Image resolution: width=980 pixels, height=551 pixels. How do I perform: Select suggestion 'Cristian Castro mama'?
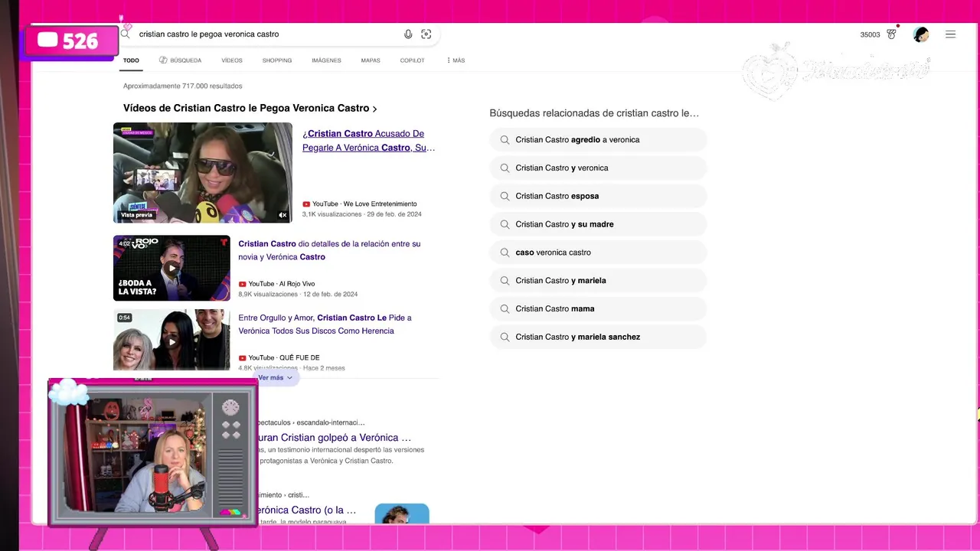(x=598, y=309)
